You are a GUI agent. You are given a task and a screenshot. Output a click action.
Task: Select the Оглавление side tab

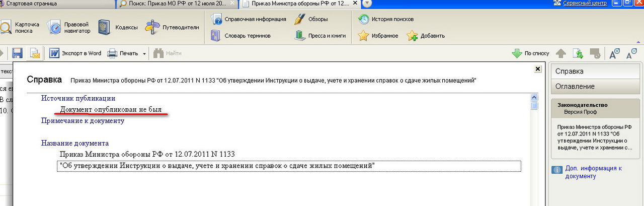click(x=575, y=86)
